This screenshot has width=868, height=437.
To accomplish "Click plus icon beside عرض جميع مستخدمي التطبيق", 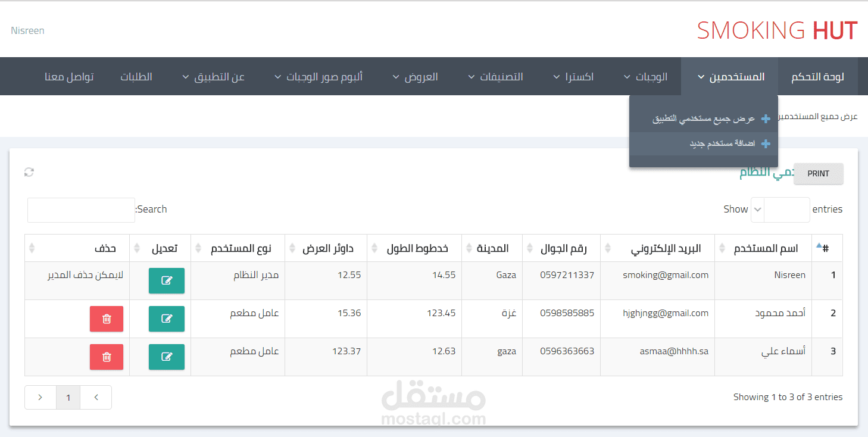I will pos(766,118).
